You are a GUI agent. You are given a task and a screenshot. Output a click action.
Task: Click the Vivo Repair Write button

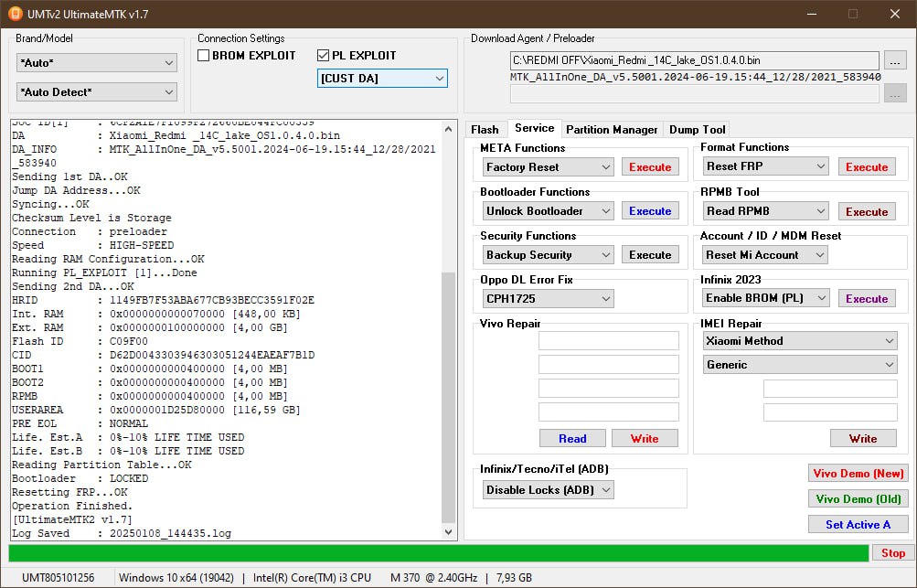pos(645,439)
